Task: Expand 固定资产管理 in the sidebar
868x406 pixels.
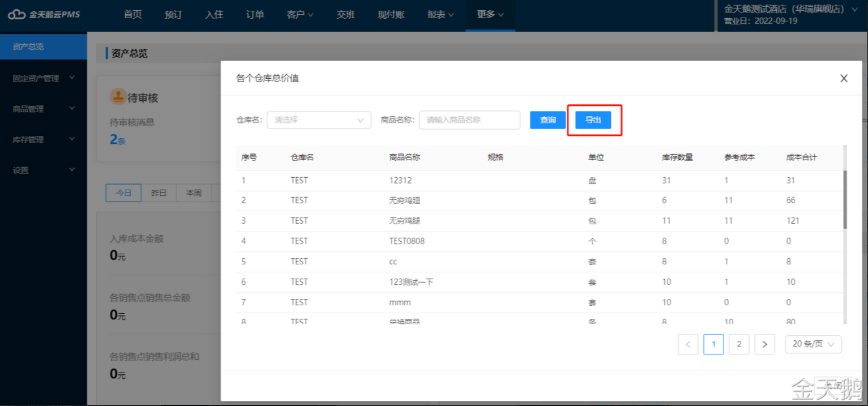Action: point(44,78)
